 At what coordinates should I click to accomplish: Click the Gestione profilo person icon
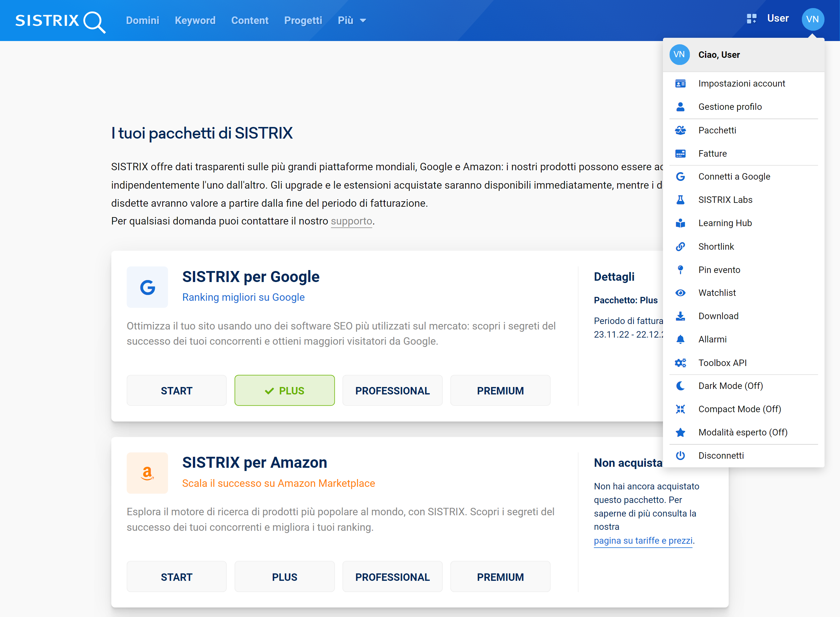(x=680, y=107)
